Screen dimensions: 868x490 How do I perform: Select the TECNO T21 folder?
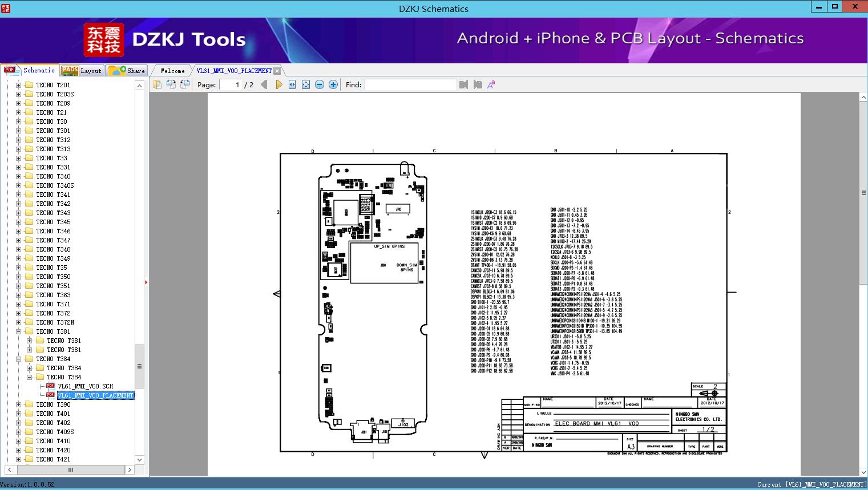pyautogui.click(x=51, y=112)
